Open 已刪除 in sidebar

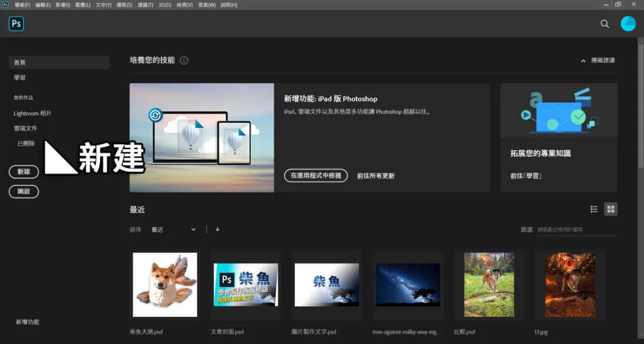pos(26,143)
